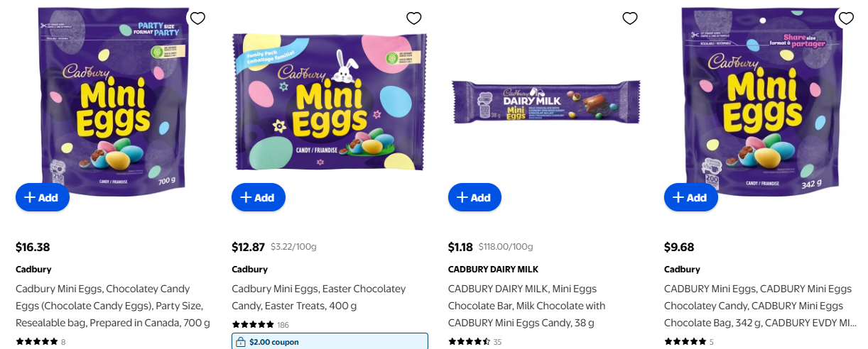868x349 pixels.
Task: Add the $12.87 Mini Eggs 400 g to cart
Action: [x=259, y=197]
